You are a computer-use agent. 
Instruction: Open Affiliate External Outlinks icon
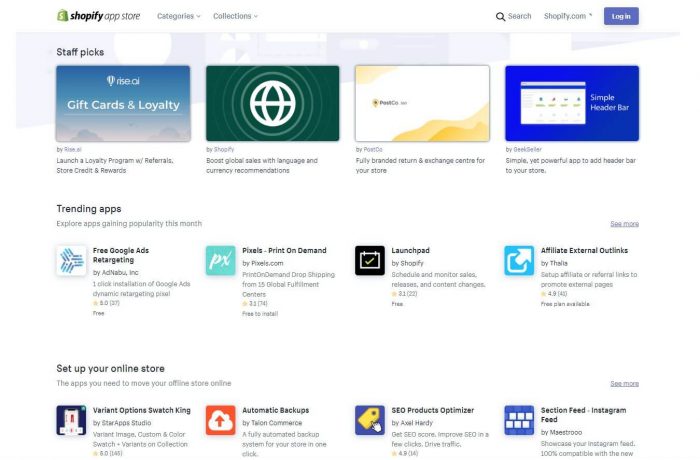pyautogui.click(x=519, y=260)
